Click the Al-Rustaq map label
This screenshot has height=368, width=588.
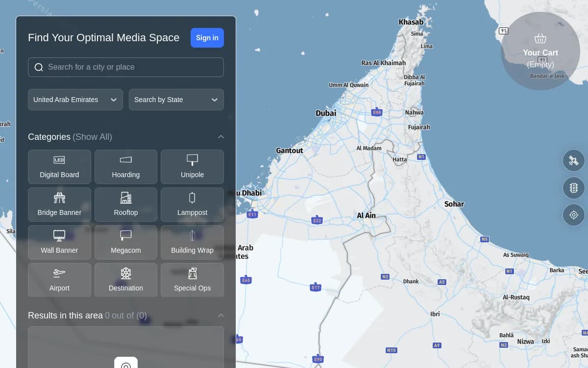(x=516, y=297)
